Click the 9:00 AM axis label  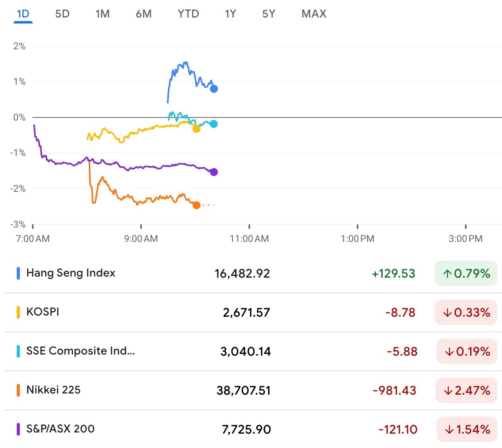(141, 239)
